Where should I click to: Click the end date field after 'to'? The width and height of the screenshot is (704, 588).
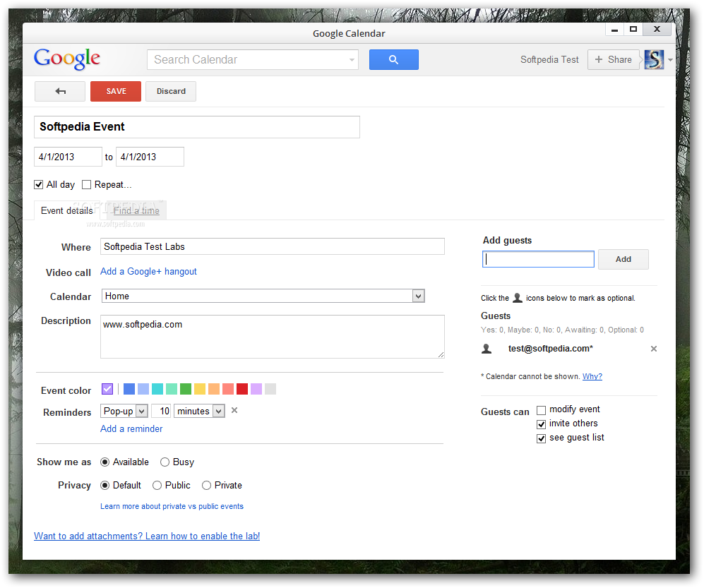(150, 157)
